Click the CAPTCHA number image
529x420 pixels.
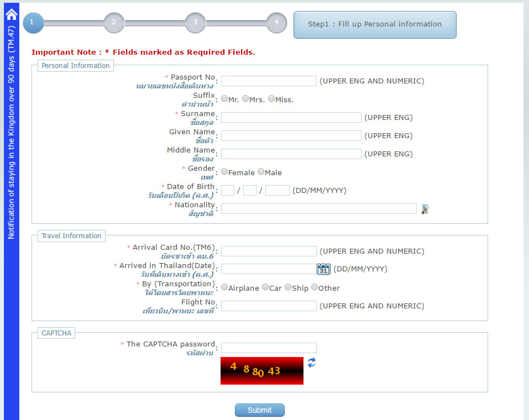[x=262, y=371]
